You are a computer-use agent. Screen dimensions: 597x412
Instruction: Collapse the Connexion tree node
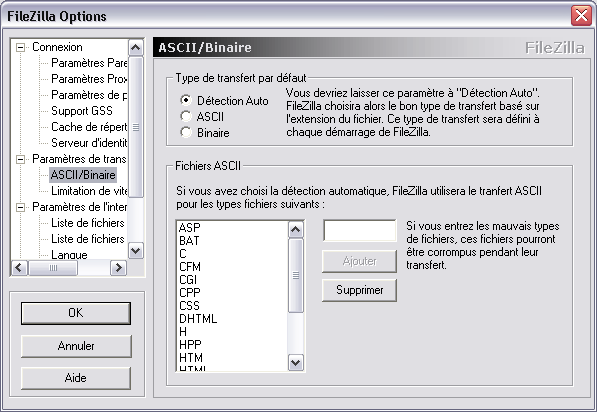20,48
